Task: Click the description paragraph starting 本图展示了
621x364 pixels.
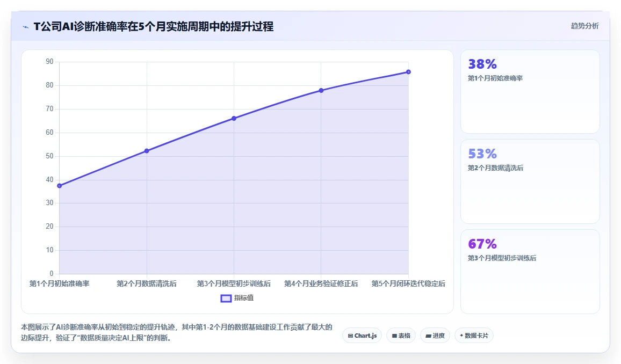Action: [x=177, y=332]
